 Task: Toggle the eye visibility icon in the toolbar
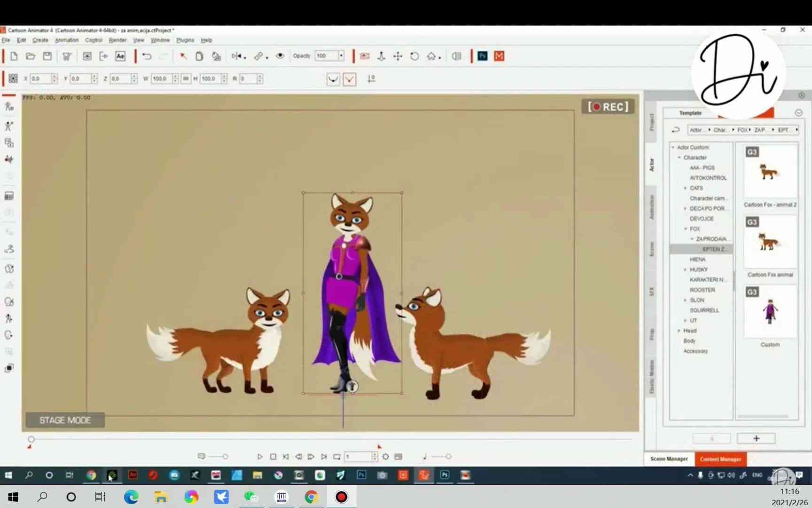point(280,56)
